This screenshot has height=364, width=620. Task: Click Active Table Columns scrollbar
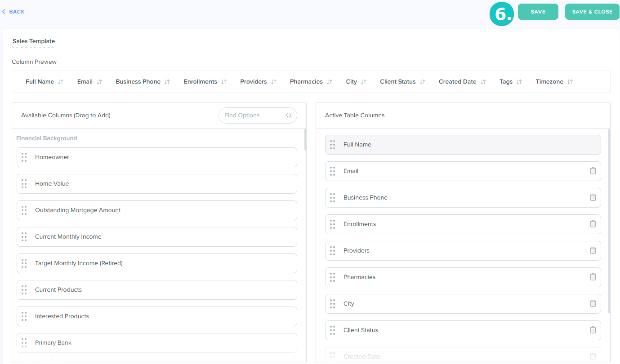pyautogui.click(x=609, y=221)
